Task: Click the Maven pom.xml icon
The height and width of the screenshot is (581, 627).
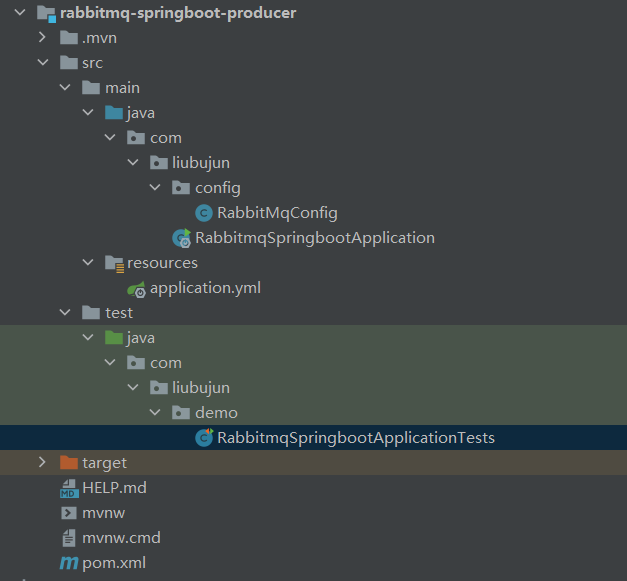Action: click(69, 563)
